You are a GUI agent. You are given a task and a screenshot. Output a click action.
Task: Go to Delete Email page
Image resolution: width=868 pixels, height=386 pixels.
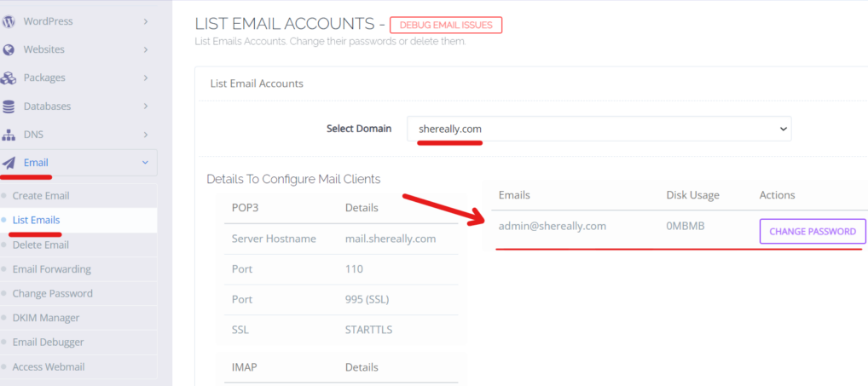(41, 245)
